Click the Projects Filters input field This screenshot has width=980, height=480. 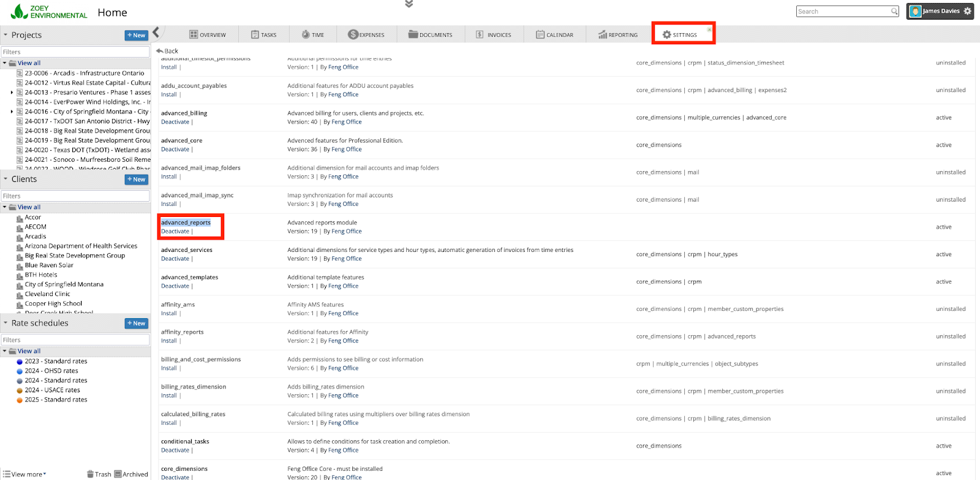coord(75,52)
